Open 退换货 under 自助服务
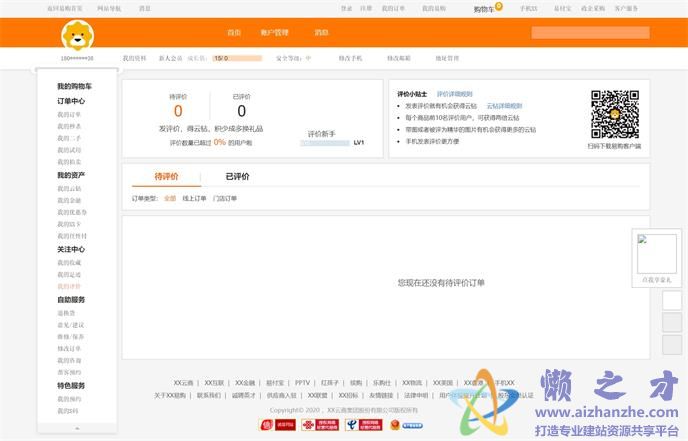Viewport: 688px width, 441px height. (66, 313)
